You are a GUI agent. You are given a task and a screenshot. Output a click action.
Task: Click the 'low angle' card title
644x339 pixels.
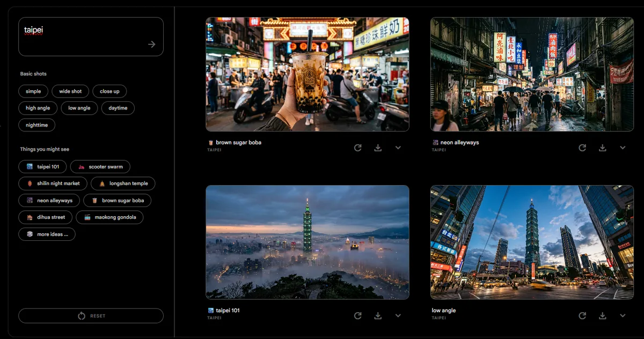(x=444, y=311)
